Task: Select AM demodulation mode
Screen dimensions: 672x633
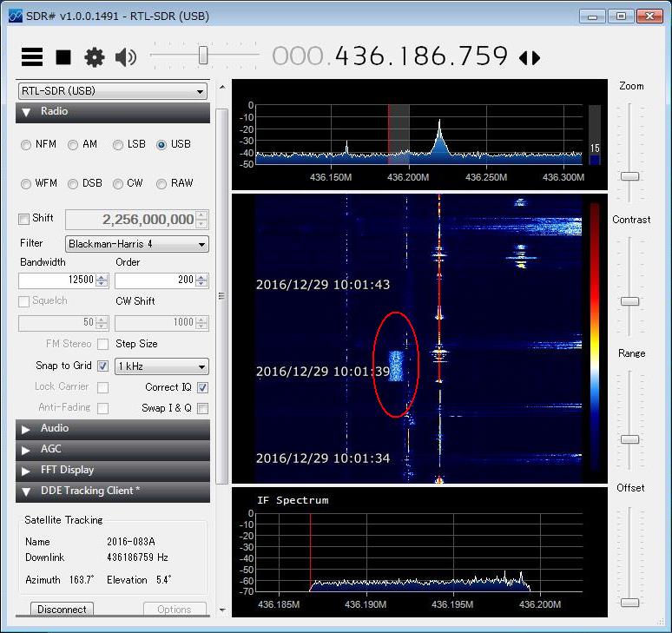Action: click(73, 145)
